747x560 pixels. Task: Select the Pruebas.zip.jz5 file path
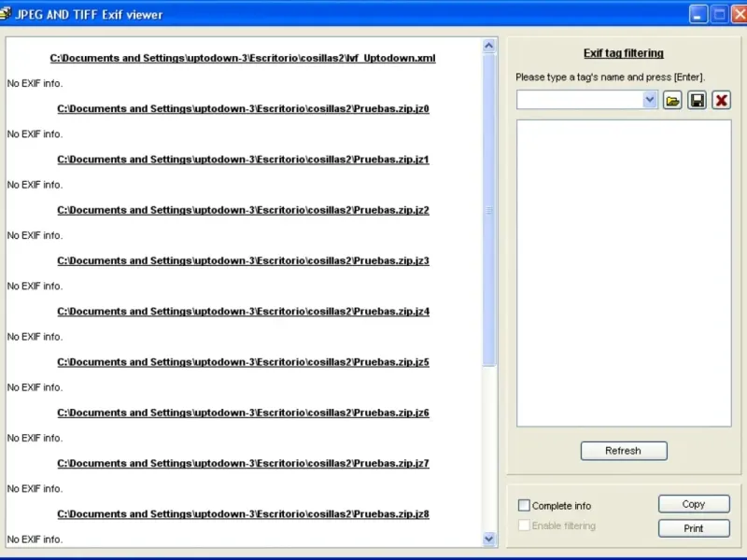tap(243, 362)
